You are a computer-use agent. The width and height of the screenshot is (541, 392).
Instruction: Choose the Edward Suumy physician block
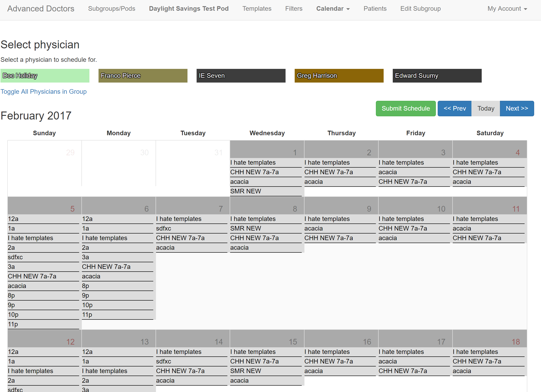[437, 75]
